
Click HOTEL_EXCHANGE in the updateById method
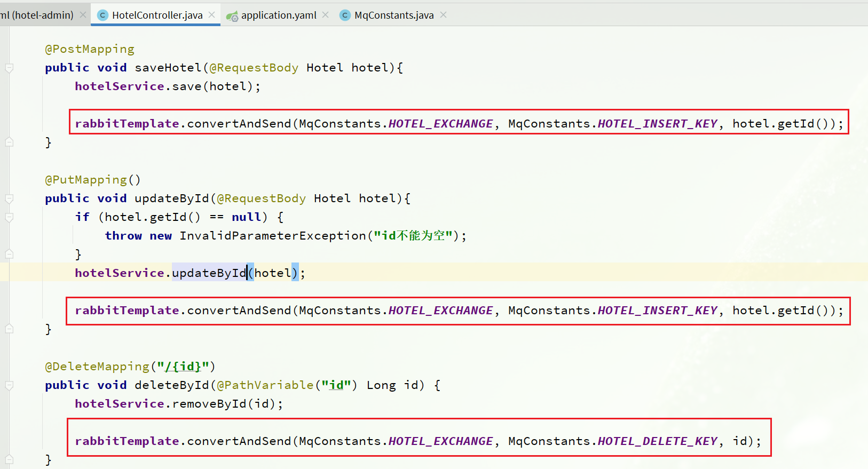click(x=440, y=311)
